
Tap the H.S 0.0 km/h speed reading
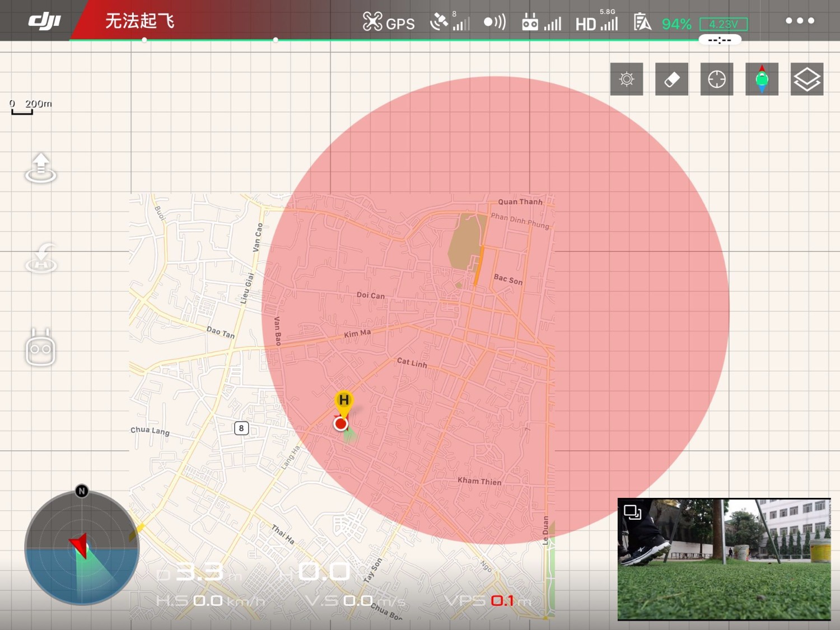click(x=211, y=601)
